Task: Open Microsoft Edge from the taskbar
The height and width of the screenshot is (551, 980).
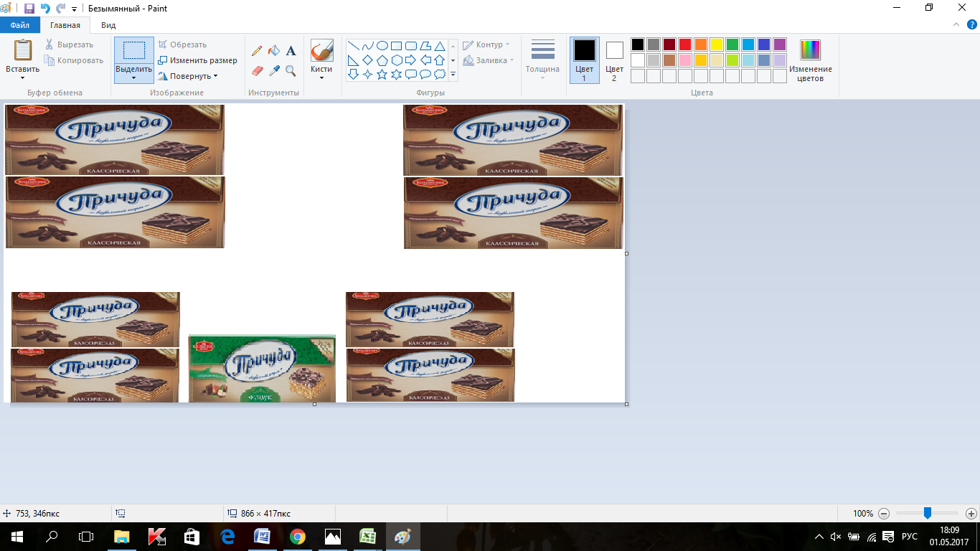Action: [228, 537]
